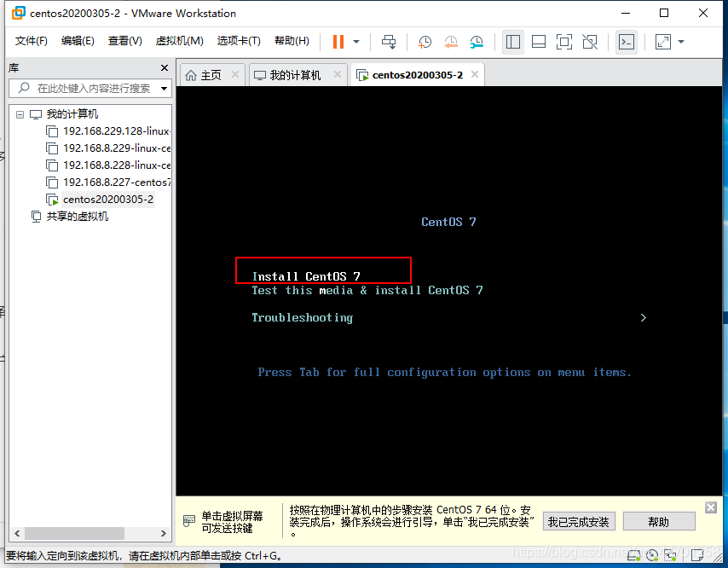Click the VMware Workstation title bar logo
The image size is (728, 568).
[19, 13]
